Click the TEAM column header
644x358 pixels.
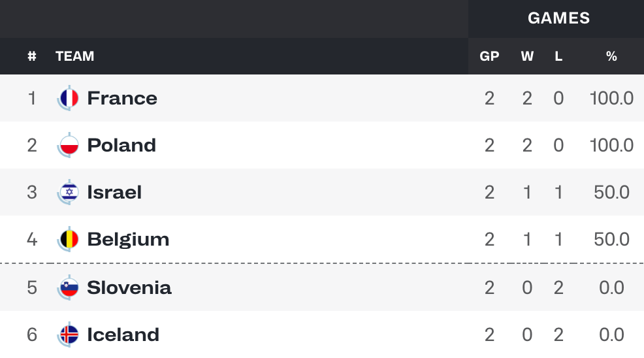point(74,56)
